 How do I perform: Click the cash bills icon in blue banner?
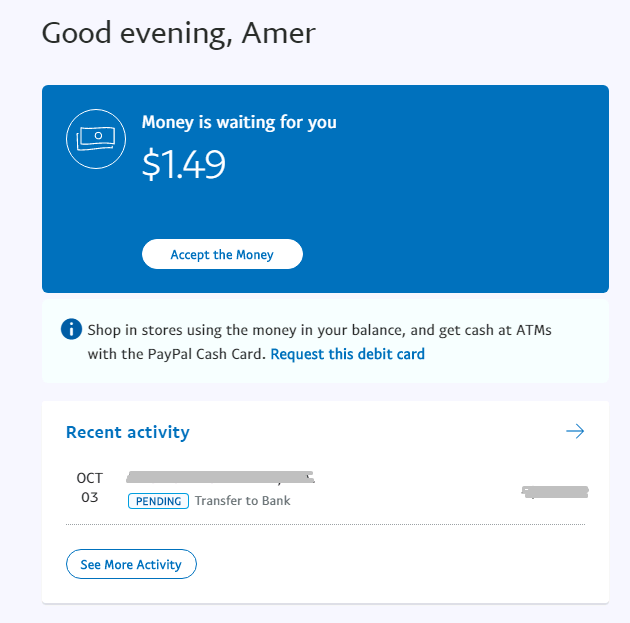[96, 137]
